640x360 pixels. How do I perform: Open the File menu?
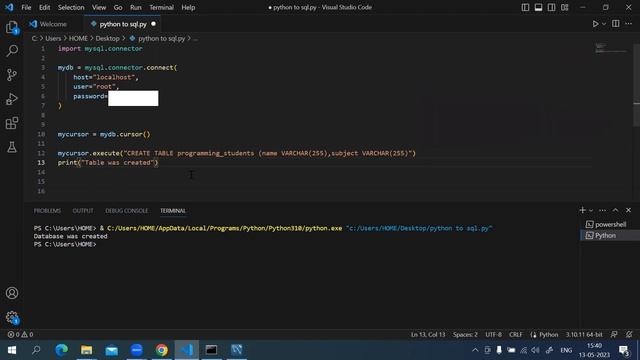click(x=26, y=7)
